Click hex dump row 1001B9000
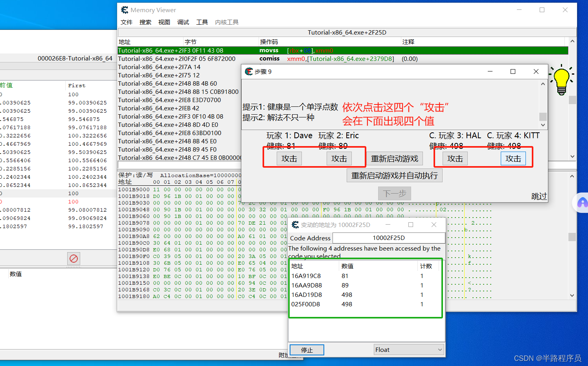The image size is (588, 366). (x=179, y=189)
